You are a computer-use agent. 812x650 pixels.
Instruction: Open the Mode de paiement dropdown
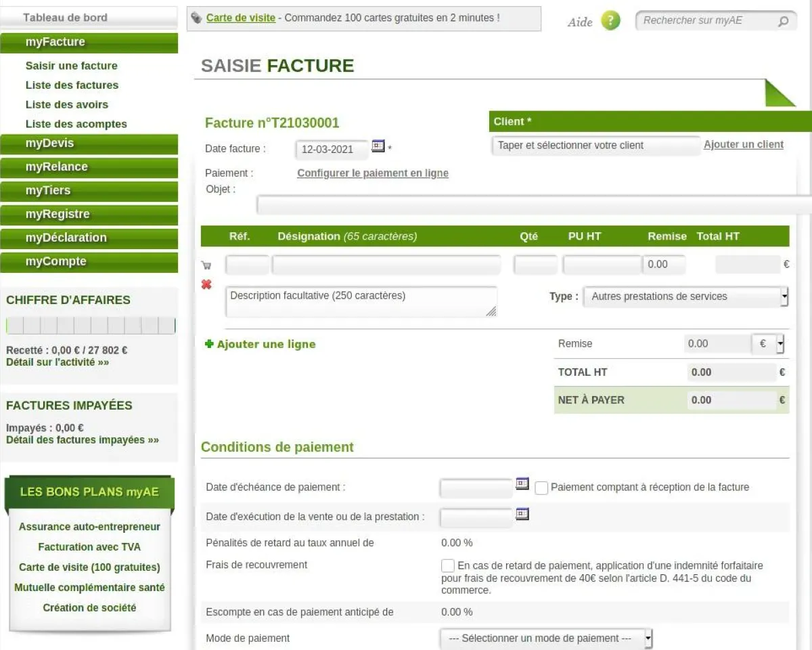[546, 638]
